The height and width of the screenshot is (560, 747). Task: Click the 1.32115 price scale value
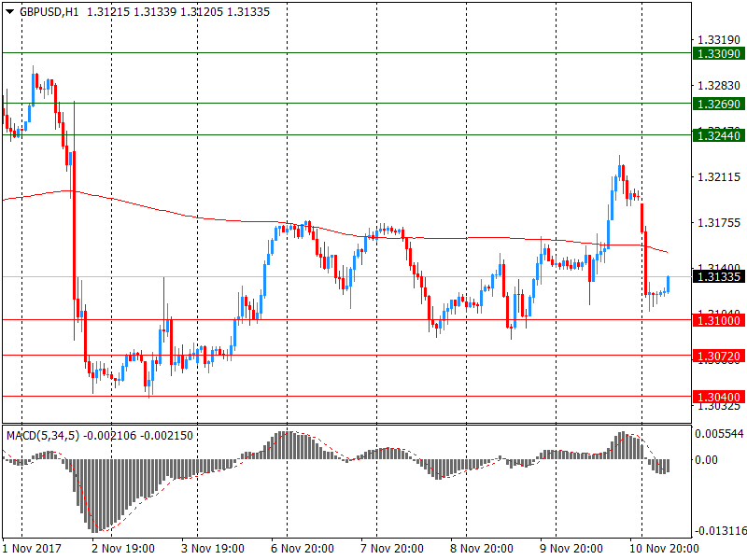719,177
